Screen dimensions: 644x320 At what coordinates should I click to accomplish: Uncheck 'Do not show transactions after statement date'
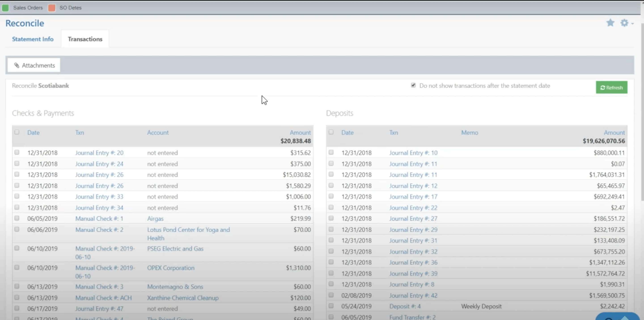pos(413,85)
